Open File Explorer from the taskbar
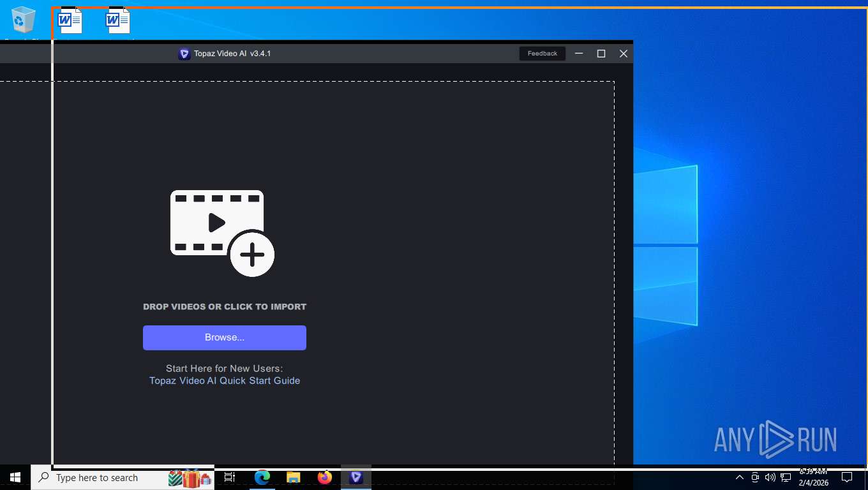The image size is (868, 490). [293, 477]
